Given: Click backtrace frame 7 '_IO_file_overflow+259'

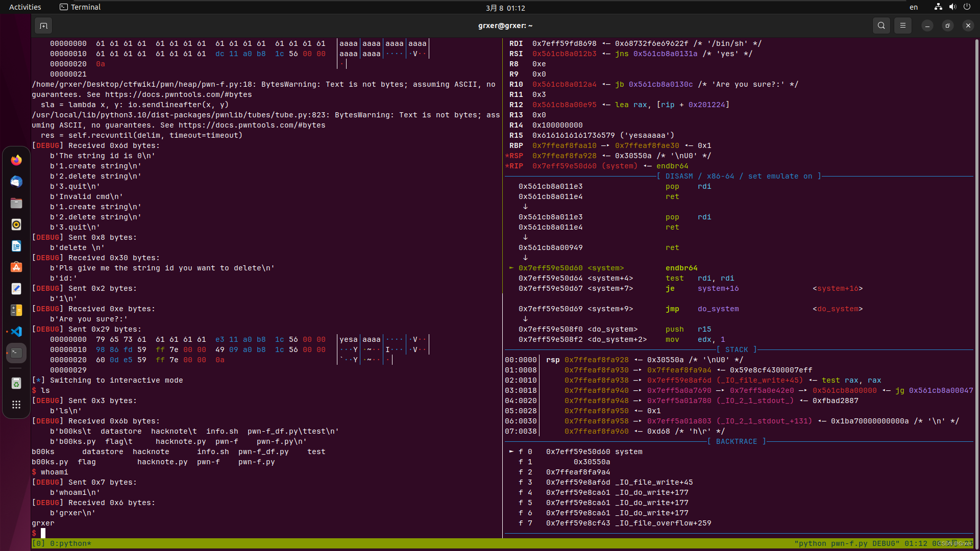Looking at the screenshot, I should [615, 523].
